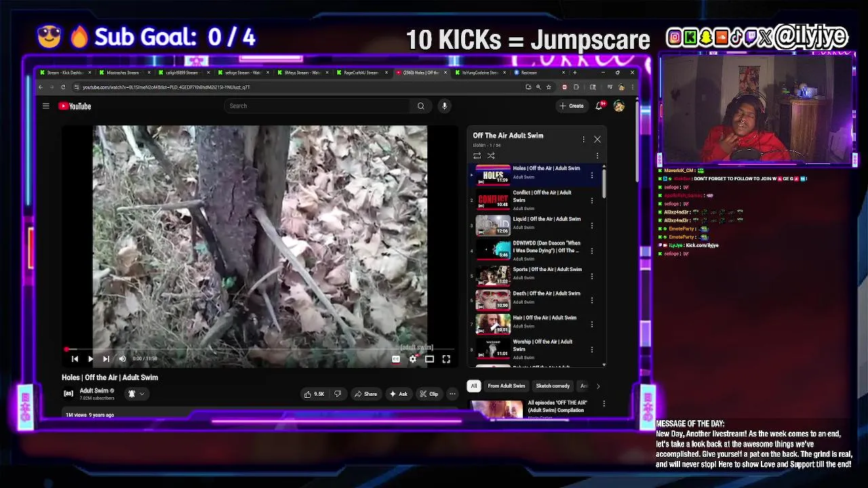The image size is (868, 488).
Task: Skip to previous video
Action: (75, 359)
